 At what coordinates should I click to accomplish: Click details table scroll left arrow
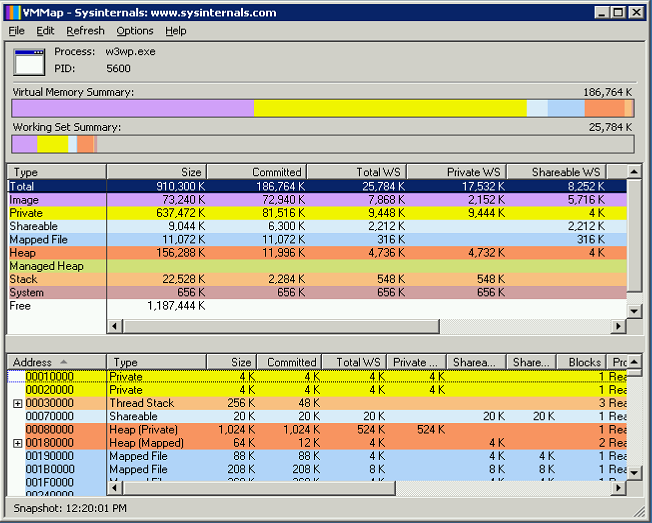(115, 488)
